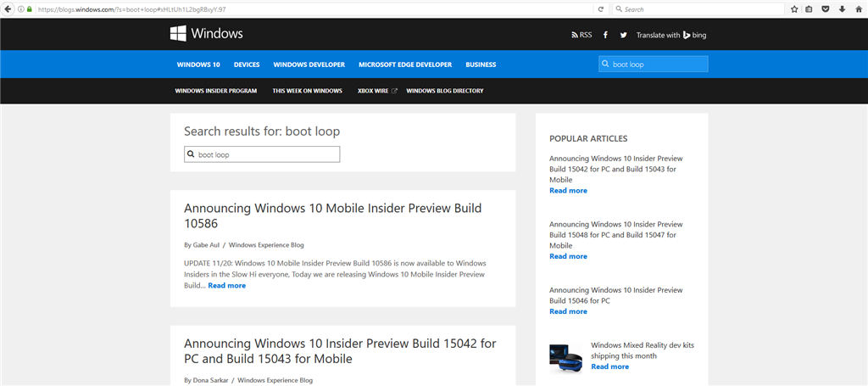Open Windows Experience Blog link under Dona Sarkar
This screenshot has height=386, width=868.
tap(275, 380)
